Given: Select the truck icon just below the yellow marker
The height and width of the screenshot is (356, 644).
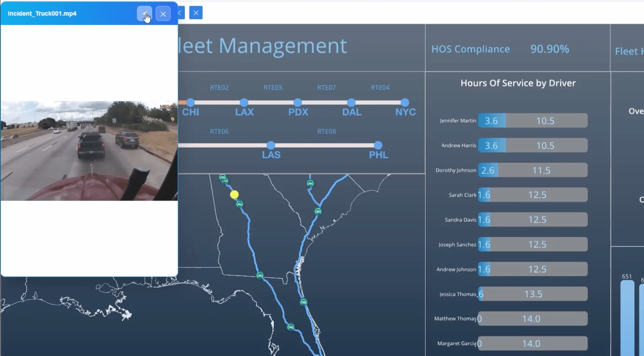Looking at the screenshot, I should 239,204.
